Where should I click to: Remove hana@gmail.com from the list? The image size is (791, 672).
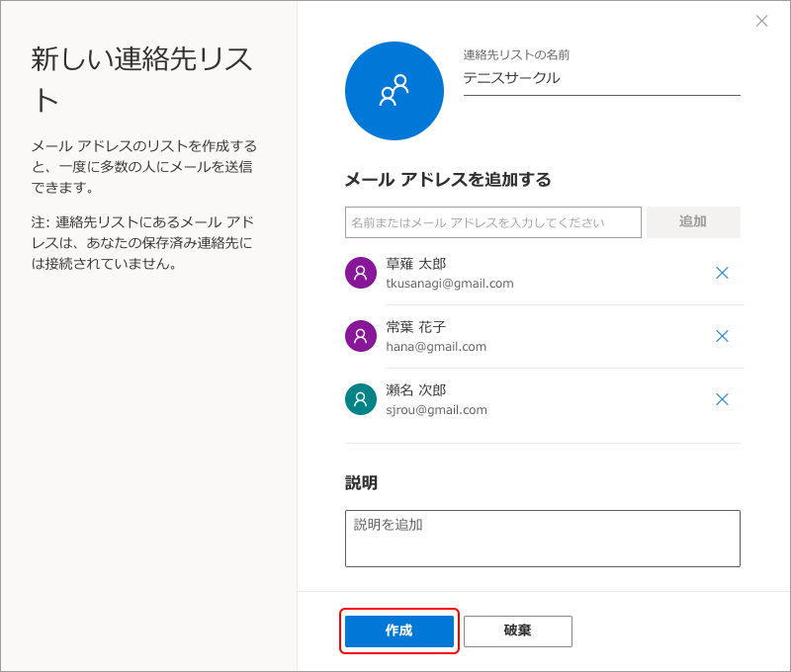722,336
